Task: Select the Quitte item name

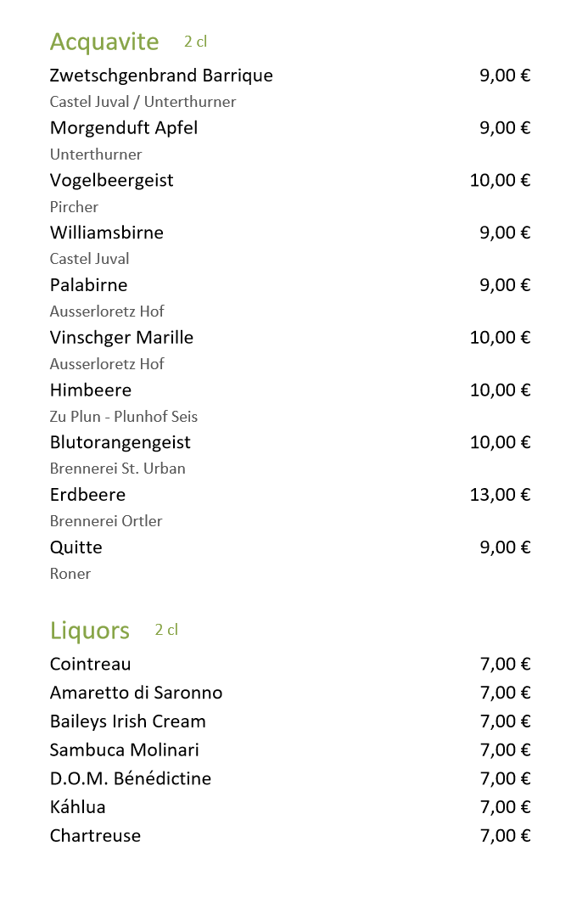Action: 76,547
